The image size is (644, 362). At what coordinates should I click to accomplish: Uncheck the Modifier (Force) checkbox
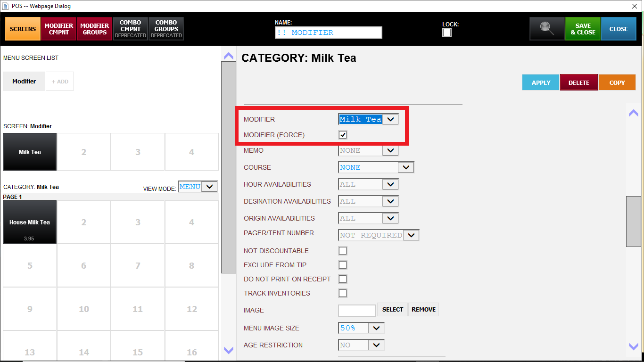tap(343, 135)
